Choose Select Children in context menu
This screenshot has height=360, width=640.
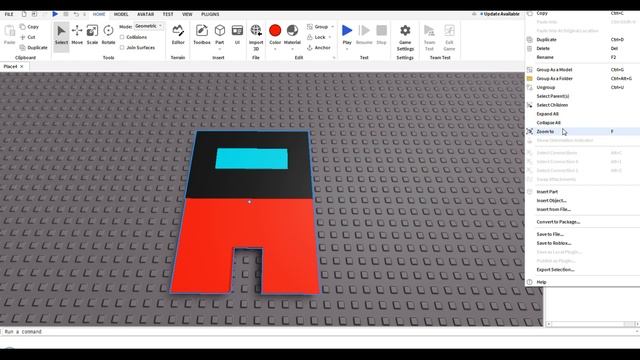pos(582,105)
